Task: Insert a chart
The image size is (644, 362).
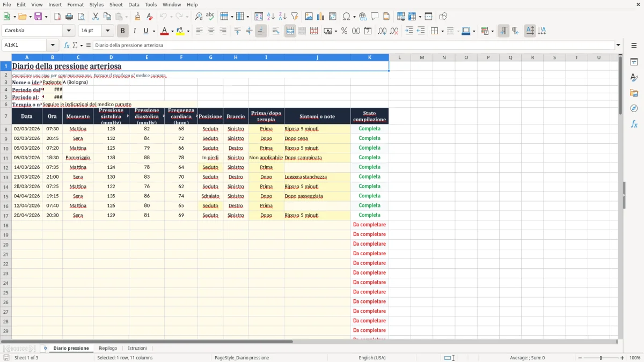Action: 321,17
